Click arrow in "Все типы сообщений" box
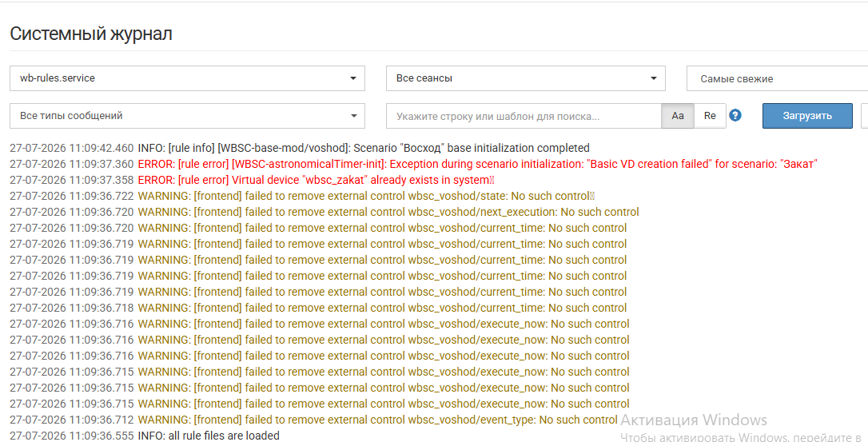Viewport: 868px width, 442px height. 354,116
